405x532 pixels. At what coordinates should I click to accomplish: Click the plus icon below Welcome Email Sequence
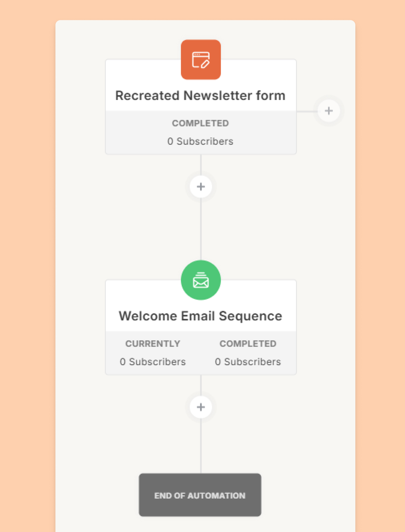point(200,407)
